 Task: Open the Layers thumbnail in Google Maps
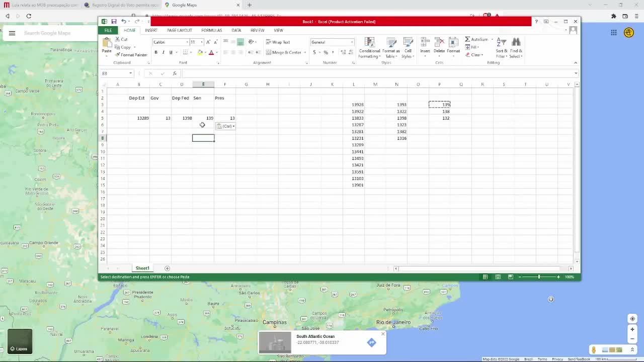(20, 340)
